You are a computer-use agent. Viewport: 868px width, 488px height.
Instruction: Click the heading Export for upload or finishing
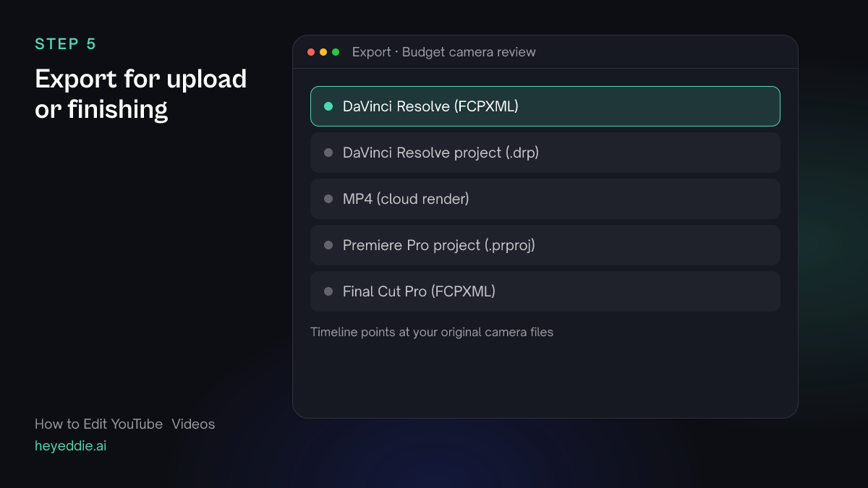(x=141, y=94)
